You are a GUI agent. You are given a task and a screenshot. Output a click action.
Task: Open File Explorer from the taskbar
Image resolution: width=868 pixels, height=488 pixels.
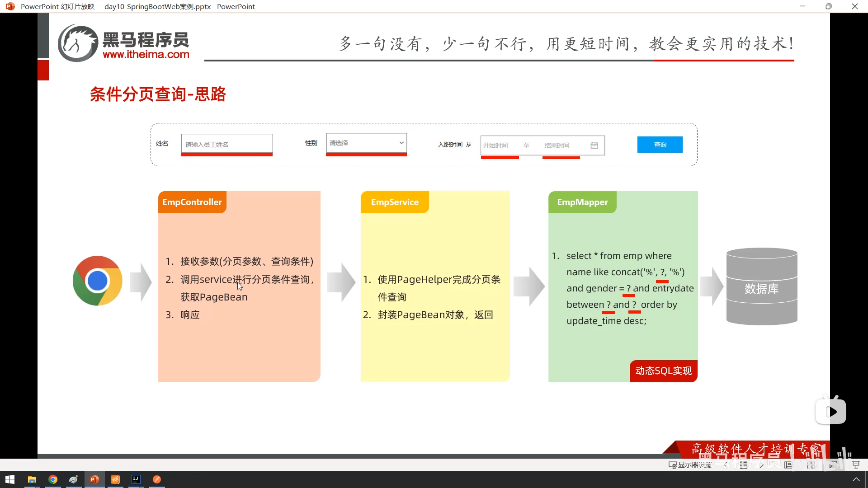[x=32, y=479]
